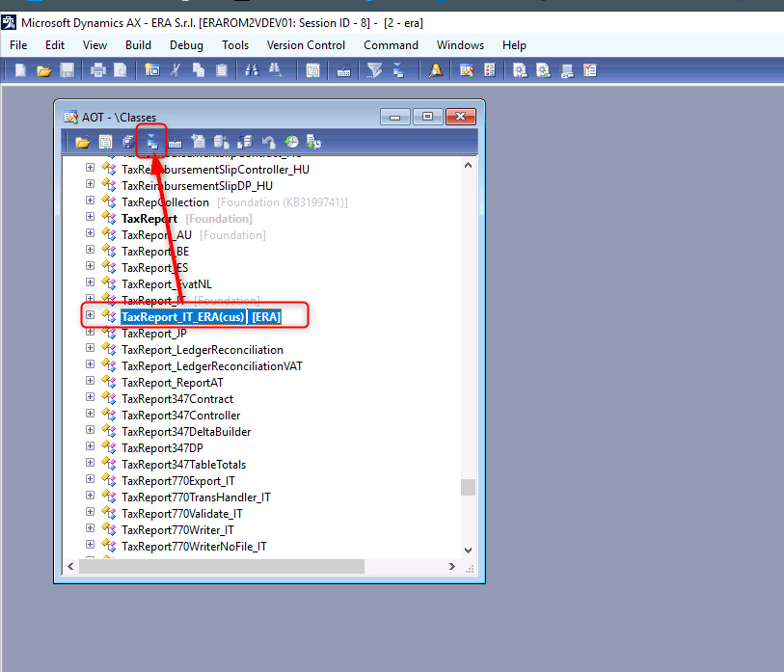Click the New document icon in main toolbar
784x672 pixels.
19,69
